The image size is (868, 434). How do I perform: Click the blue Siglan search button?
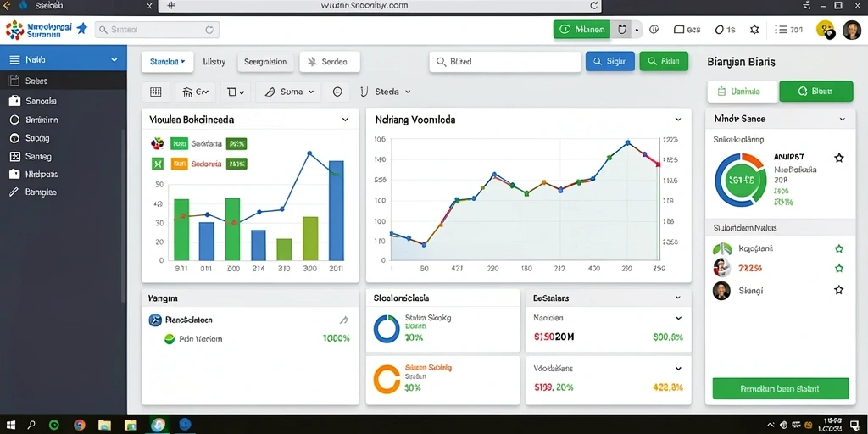coord(610,61)
